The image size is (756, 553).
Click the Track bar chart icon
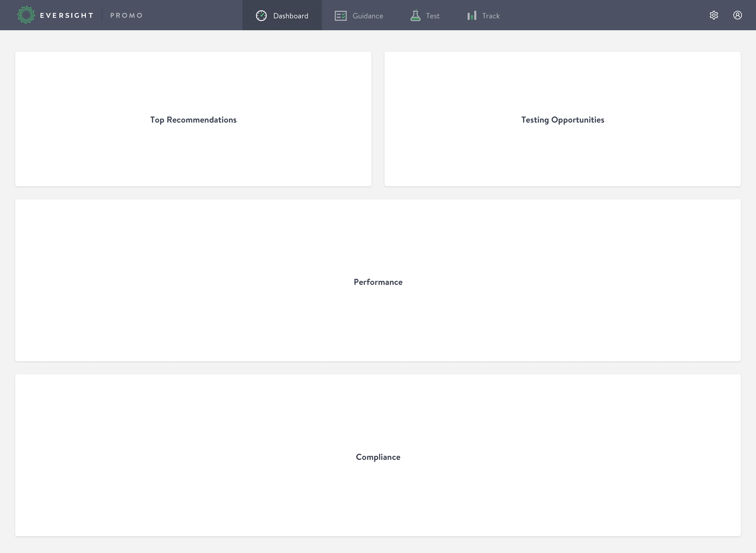472,15
